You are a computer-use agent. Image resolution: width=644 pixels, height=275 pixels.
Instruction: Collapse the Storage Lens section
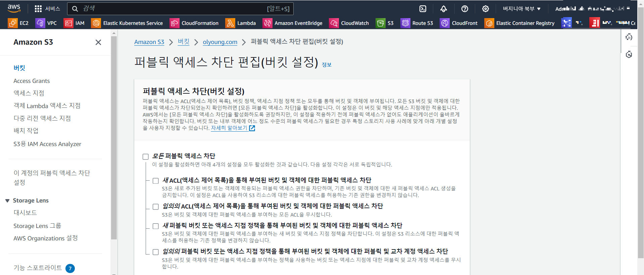coord(7,201)
